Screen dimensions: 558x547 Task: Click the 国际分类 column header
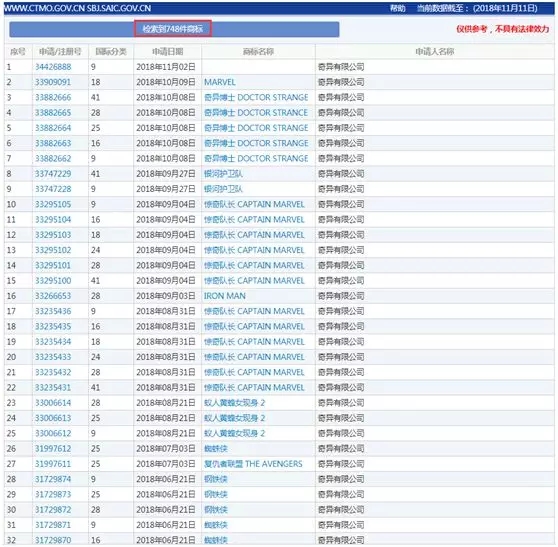tap(111, 52)
